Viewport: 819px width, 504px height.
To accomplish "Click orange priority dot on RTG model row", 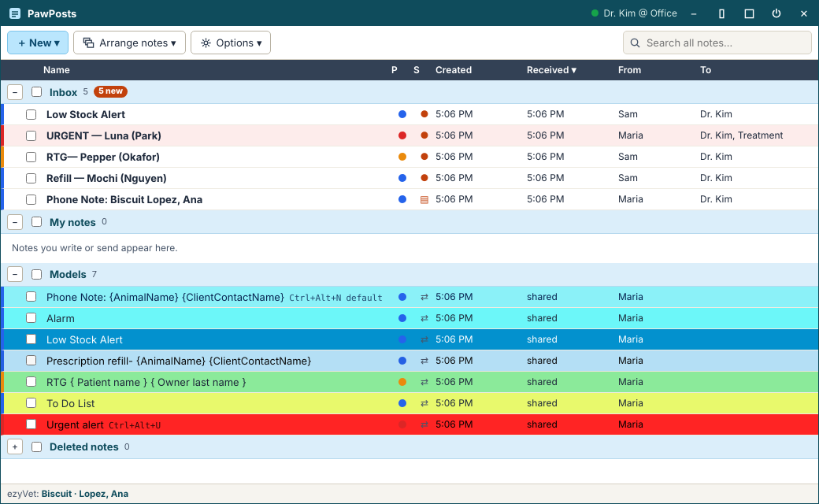I will pyautogui.click(x=402, y=382).
